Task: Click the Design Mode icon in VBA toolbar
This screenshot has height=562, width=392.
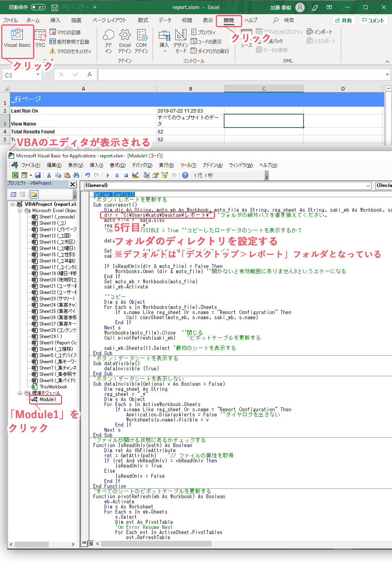Action: [x=135, y=175]
